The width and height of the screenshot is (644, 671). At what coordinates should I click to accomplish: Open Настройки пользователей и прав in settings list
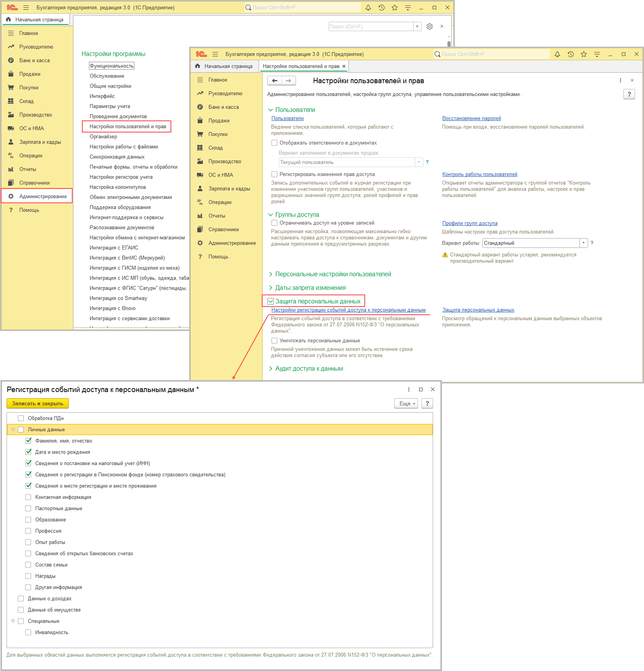coord(128,127)
